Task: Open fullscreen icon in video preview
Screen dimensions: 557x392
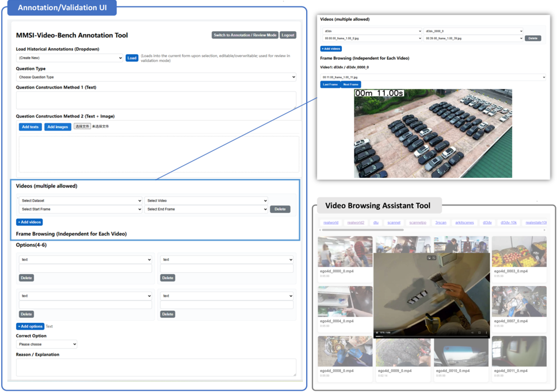Action: (479, 333)
